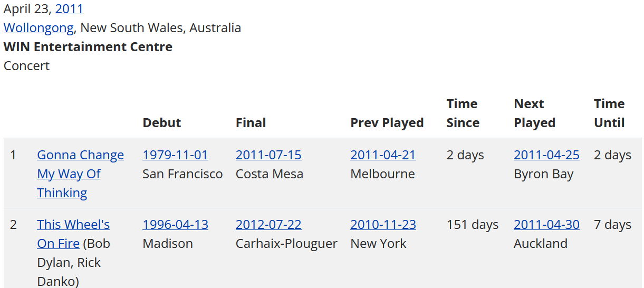Open This Wheel's On Fire song link
This screenshot has width=644, height=288.
(73, 225)
